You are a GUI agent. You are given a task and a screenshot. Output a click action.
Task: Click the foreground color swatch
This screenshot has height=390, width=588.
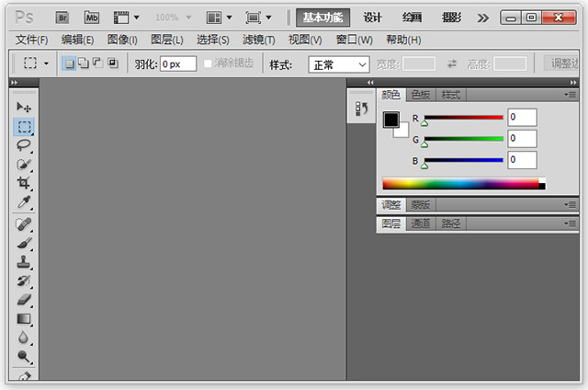click(x=391, y=120)
